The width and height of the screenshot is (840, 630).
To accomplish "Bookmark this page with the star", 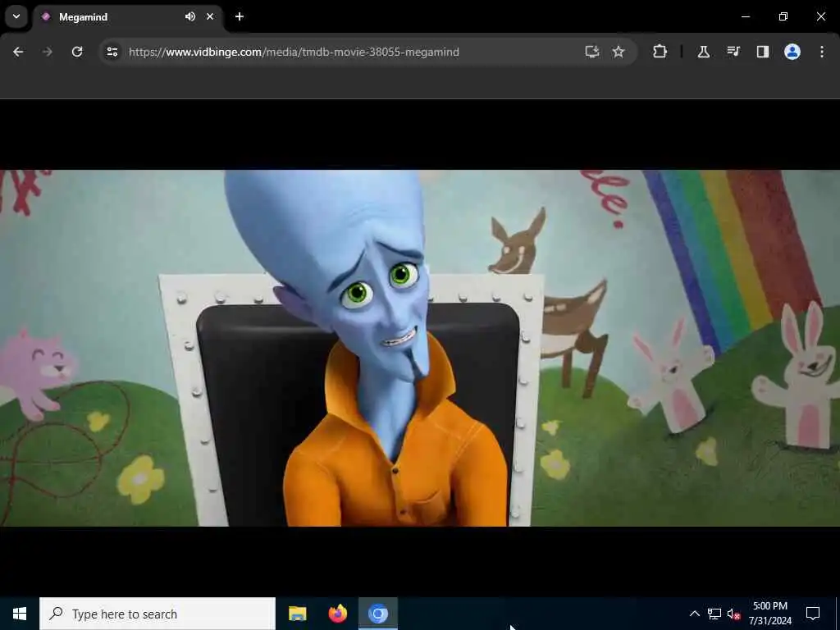I will click(x=619, y=52).
